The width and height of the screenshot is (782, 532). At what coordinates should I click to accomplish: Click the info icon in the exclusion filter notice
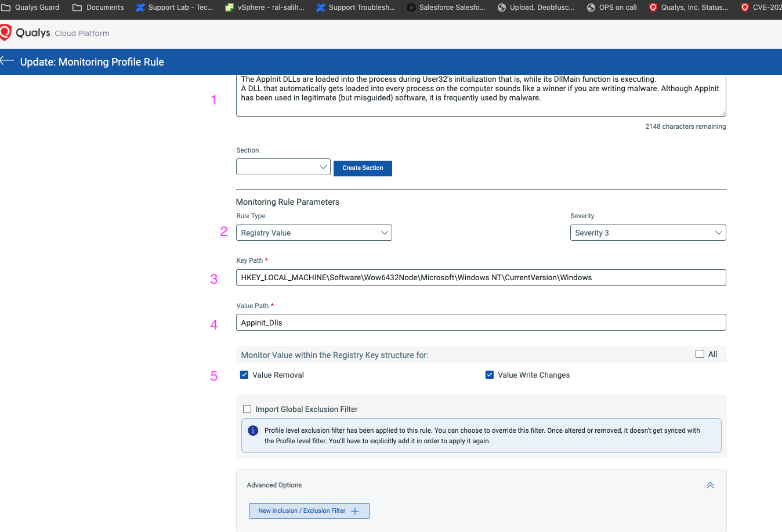coord(253,430)
